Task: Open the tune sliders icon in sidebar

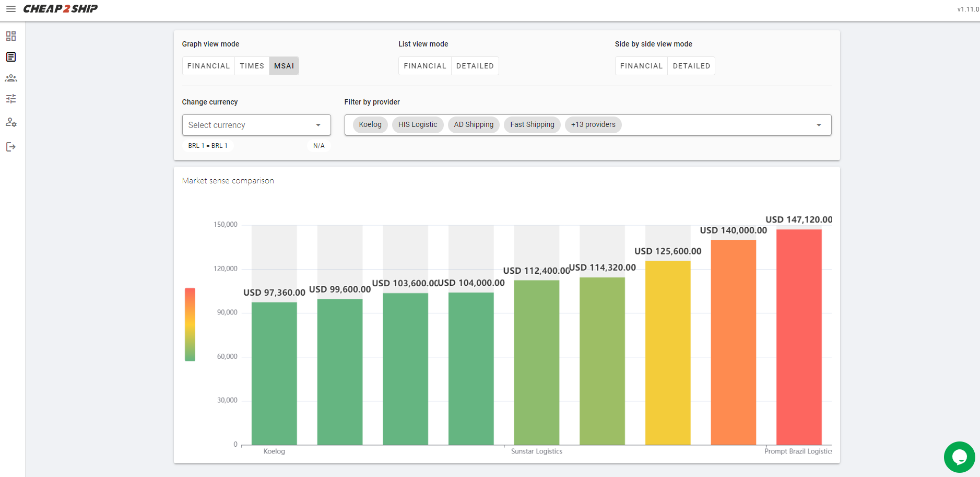Action: pyautogui.click(x=11, y=99)
